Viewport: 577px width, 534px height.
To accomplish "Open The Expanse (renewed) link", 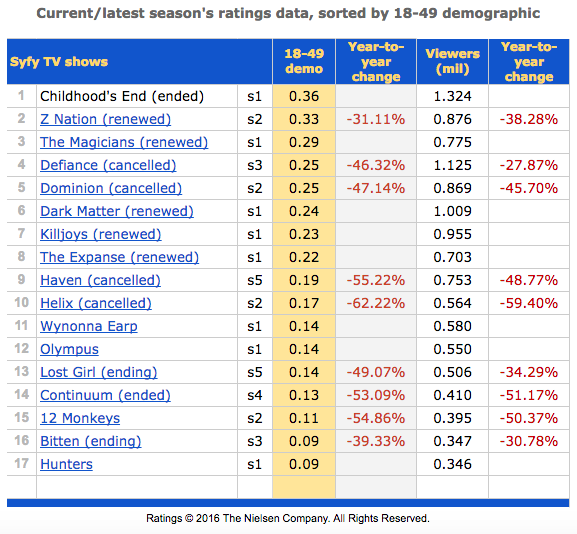I will (120, 257).
